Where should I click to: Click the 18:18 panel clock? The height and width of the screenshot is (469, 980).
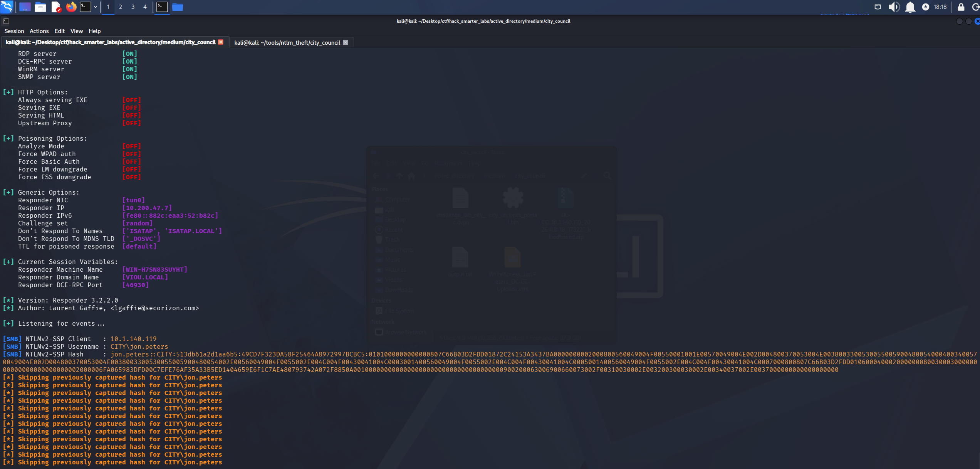tap(940, 7)
